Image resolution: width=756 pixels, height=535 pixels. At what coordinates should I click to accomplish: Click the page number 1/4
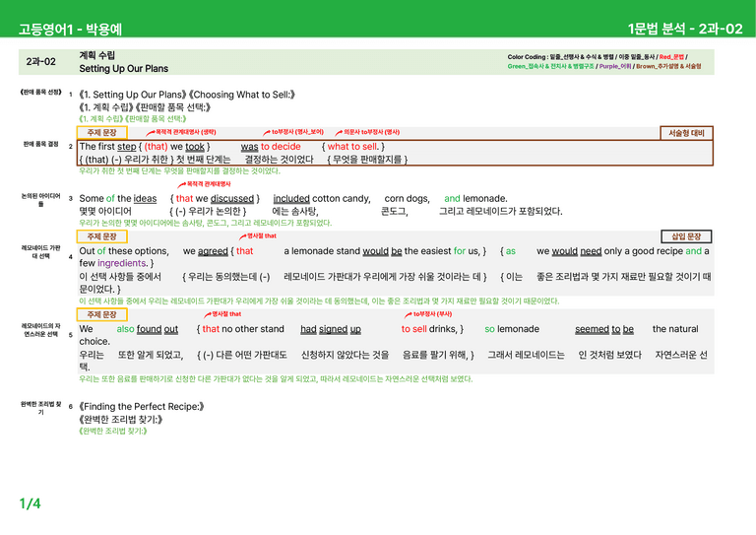pos(30,503)
